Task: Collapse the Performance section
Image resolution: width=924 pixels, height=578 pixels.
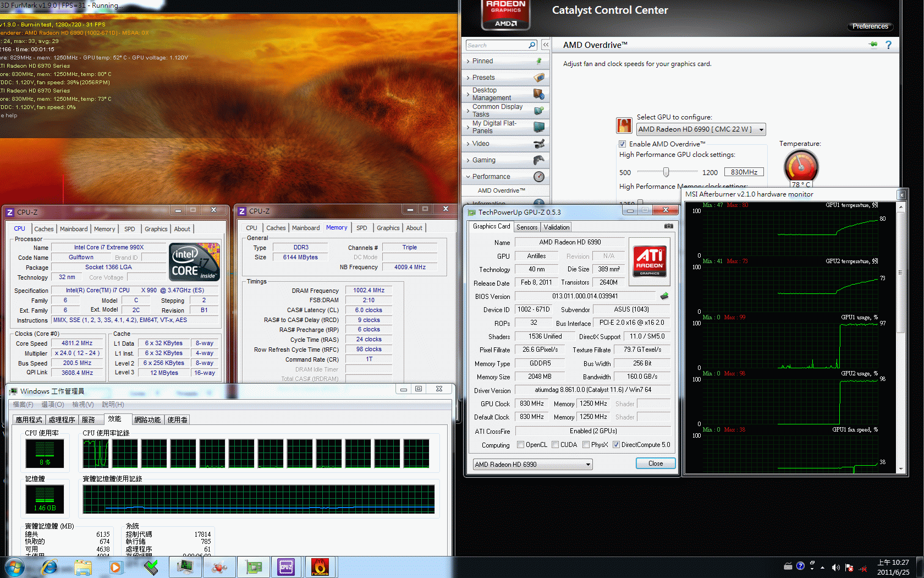Action: [x=468, y=177]
